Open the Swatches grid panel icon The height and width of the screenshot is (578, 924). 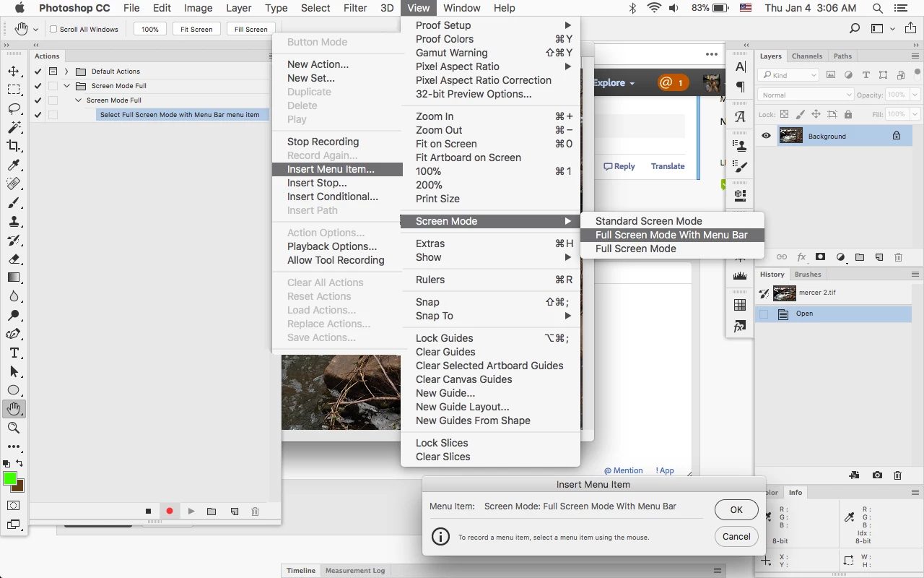(740, 305)
